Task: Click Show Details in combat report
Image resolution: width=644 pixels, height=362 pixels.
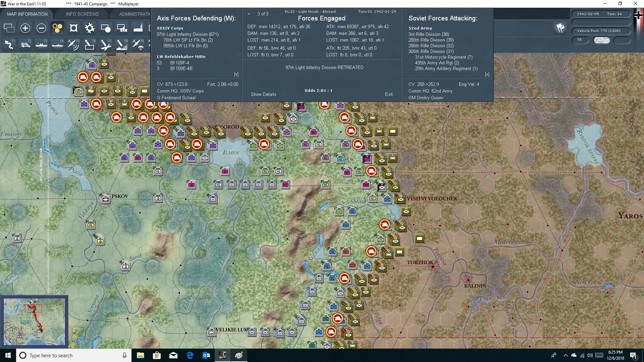Action: tap(264, 94)
